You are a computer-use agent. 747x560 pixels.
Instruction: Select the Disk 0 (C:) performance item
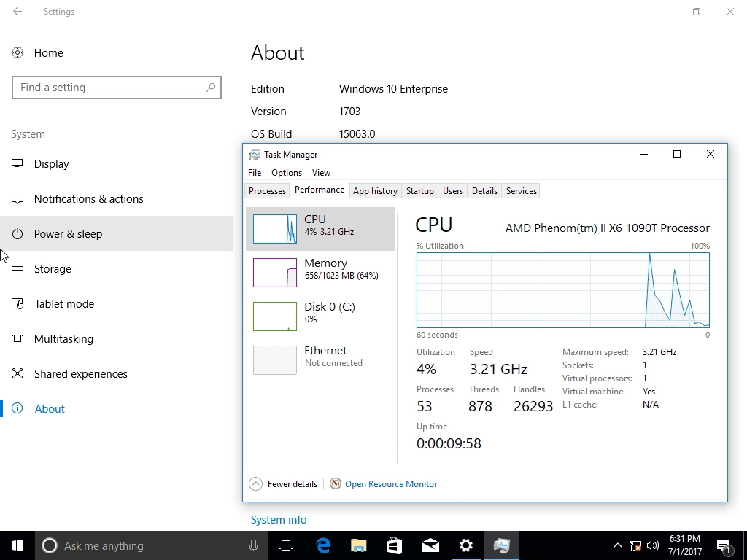pos(320,316)
